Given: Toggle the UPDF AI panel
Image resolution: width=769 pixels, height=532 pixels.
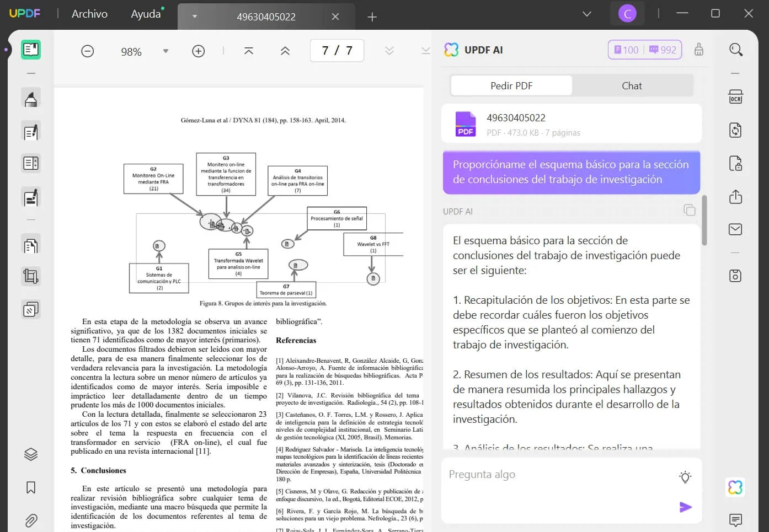Looking at the screenshot, I should (735, 487).
